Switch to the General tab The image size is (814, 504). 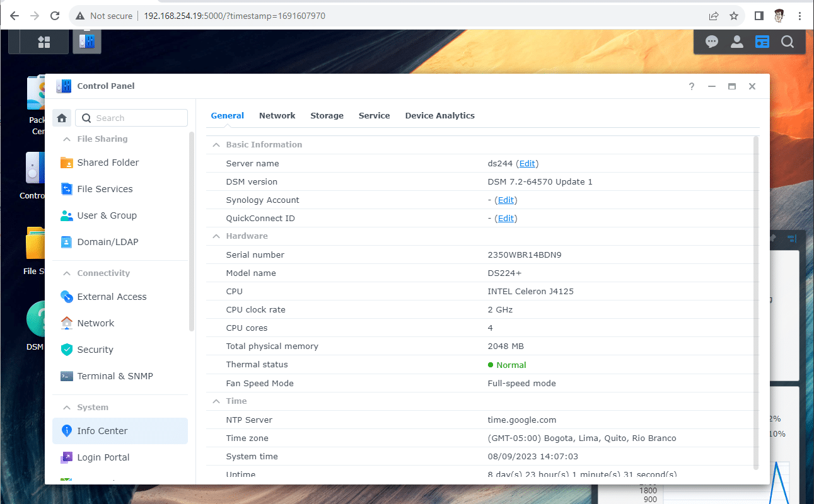pyautogui.click(x=227, y=116)
